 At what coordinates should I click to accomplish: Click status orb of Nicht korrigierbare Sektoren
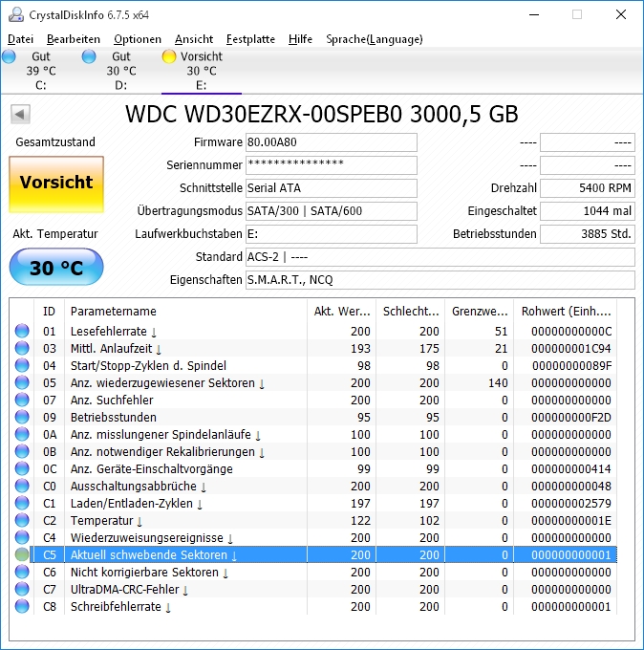(x=22, y=572)
